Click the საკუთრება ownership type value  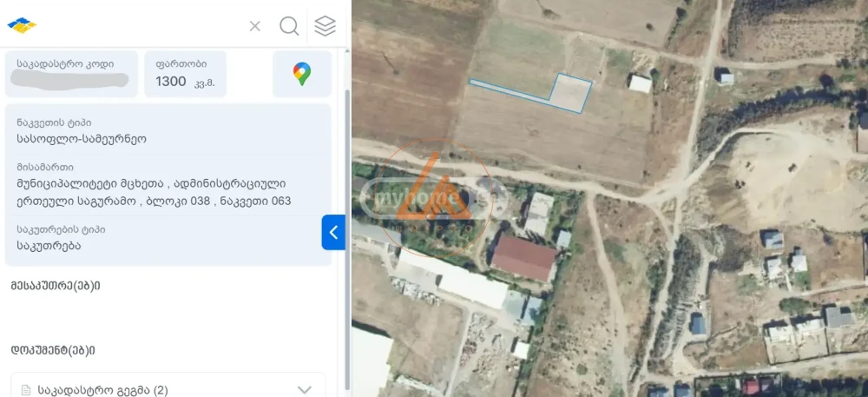[49, 246]
